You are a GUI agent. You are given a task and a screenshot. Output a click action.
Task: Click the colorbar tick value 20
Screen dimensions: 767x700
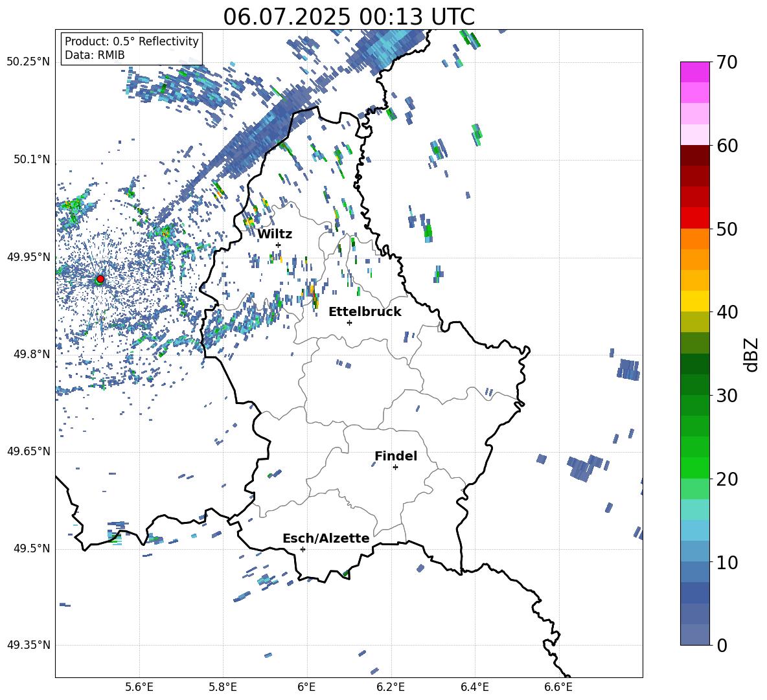click(x=727, y=479)
